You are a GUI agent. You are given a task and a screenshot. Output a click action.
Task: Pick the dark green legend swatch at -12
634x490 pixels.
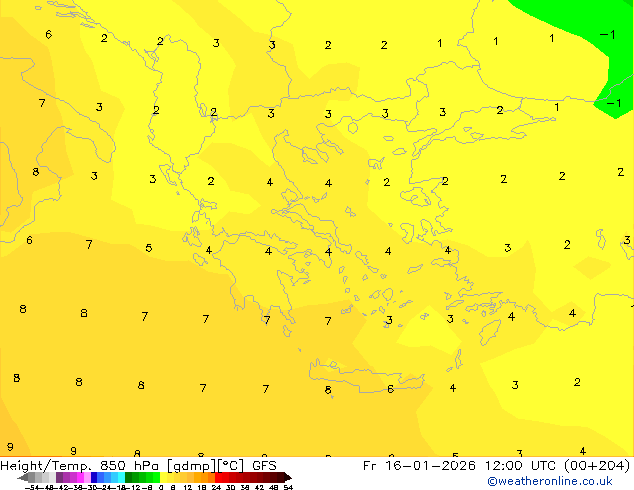point(128,477)
